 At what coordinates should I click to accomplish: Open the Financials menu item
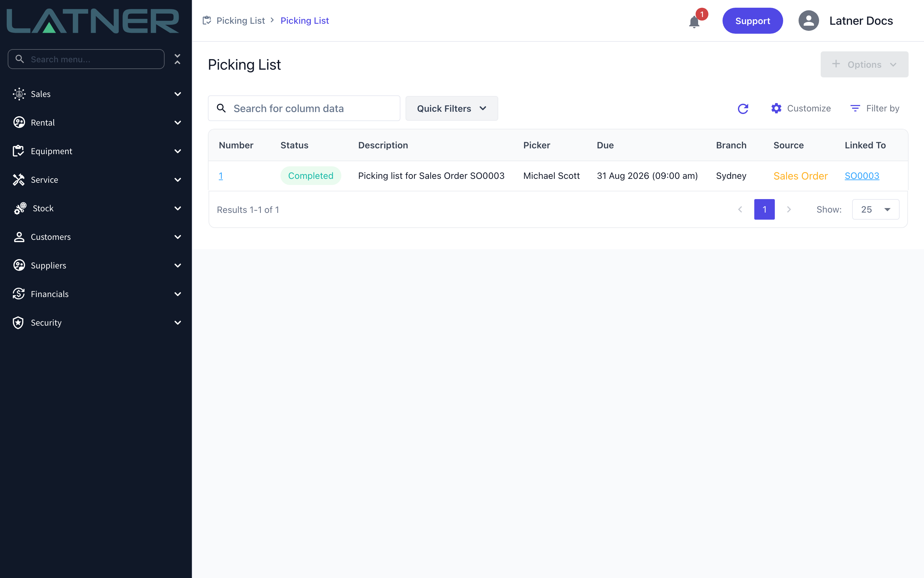pos(96,294)
